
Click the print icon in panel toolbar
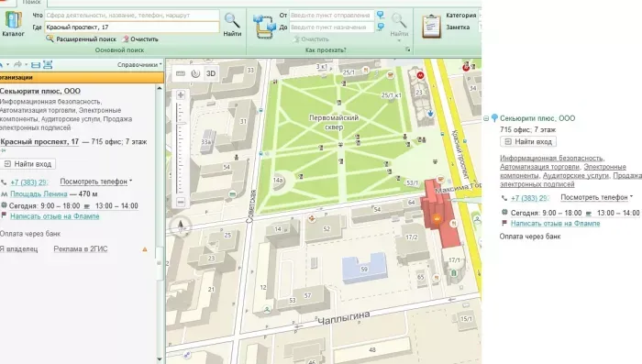tap(36, 65)
